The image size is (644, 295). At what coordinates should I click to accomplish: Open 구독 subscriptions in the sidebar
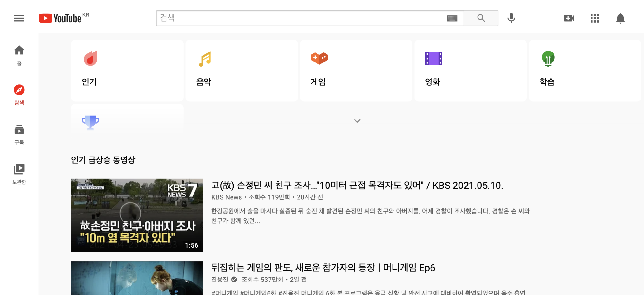pyautogui.click(x=19, y=134)
